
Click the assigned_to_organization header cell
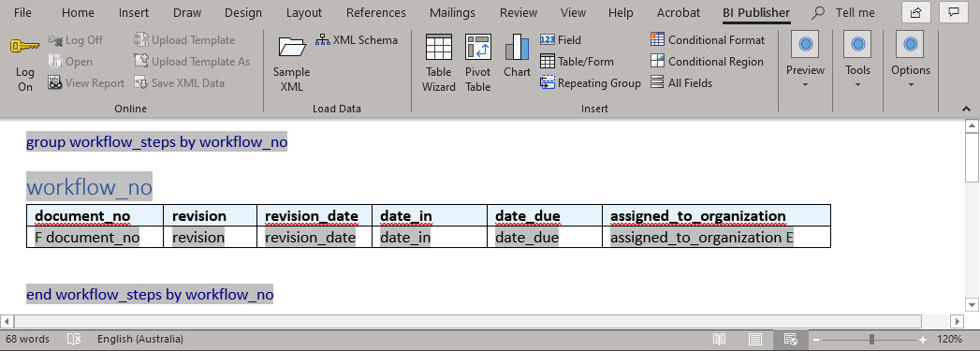pyautogui.click(x=717, y=215)
